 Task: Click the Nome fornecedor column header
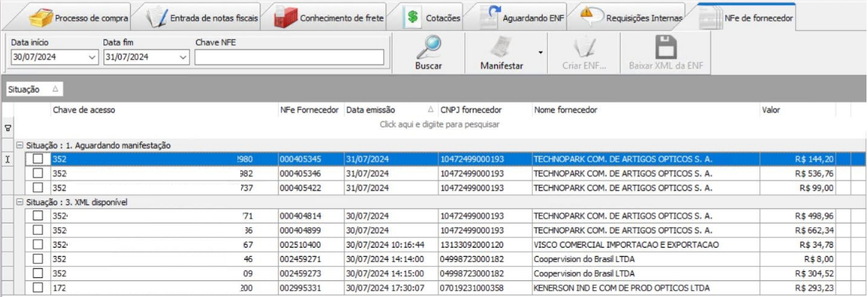(645, 110)
